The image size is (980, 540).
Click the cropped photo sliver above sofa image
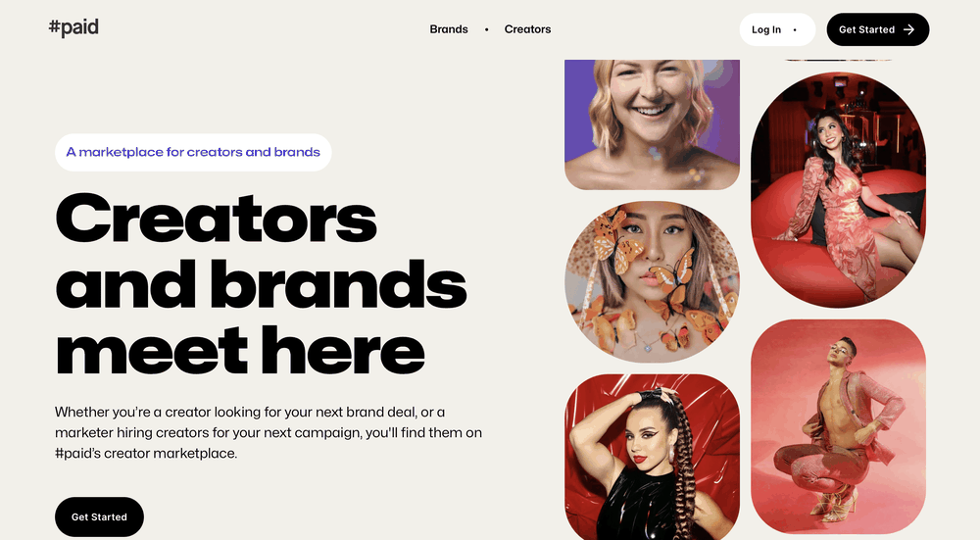pos(838,60)
